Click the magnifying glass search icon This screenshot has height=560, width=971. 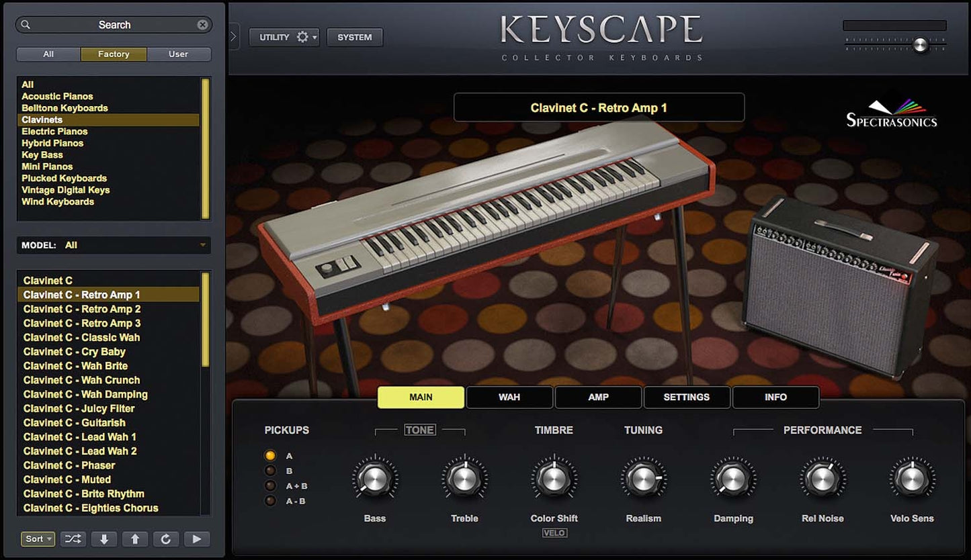tap(26, 25)
